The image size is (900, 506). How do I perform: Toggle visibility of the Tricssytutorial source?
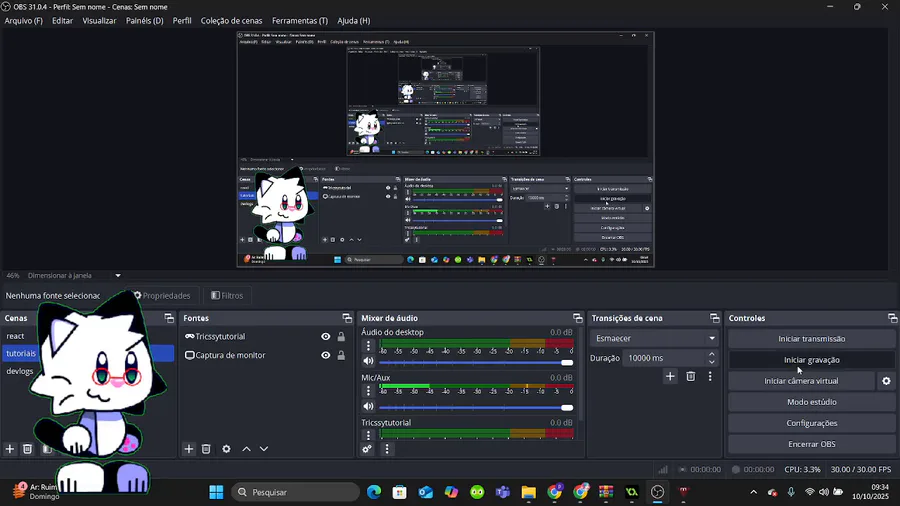tap(325, 337)
